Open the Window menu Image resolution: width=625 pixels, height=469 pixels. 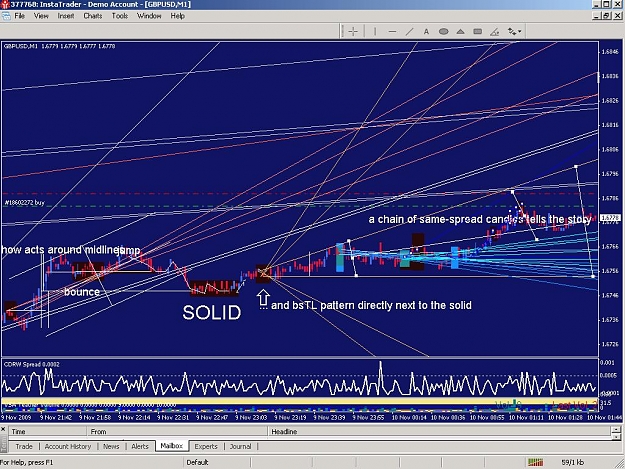point(149,16)
